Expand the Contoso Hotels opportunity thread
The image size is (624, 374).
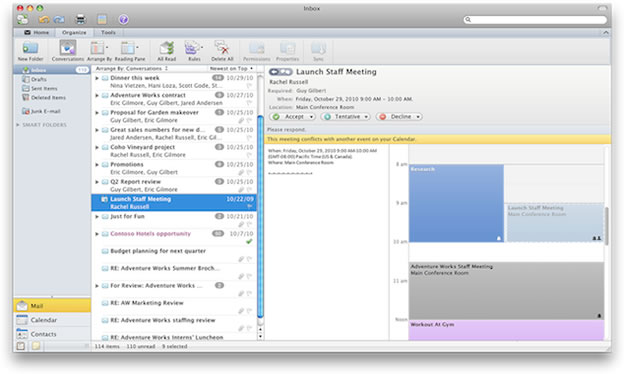(x=97, y=234)
